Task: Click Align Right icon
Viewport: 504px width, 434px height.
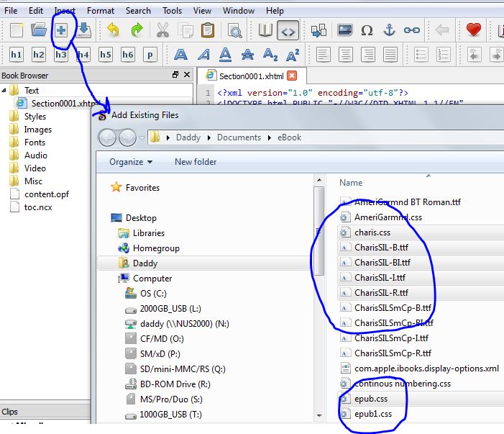Action: (367, 55)
